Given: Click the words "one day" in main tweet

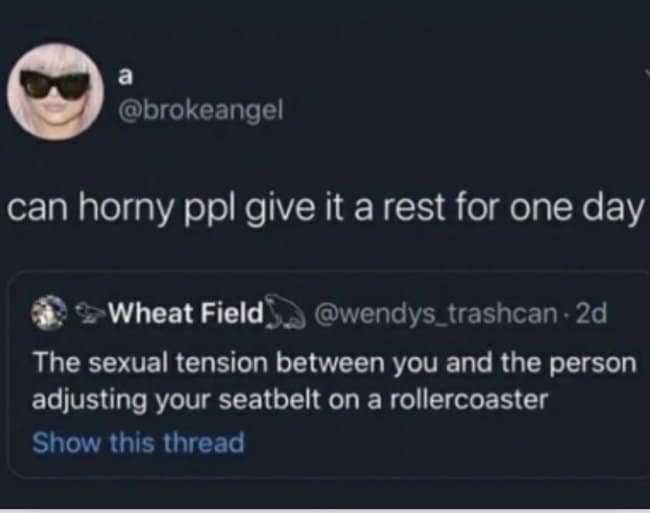Looking at the screenshot, I should click(x=577, y=208).
